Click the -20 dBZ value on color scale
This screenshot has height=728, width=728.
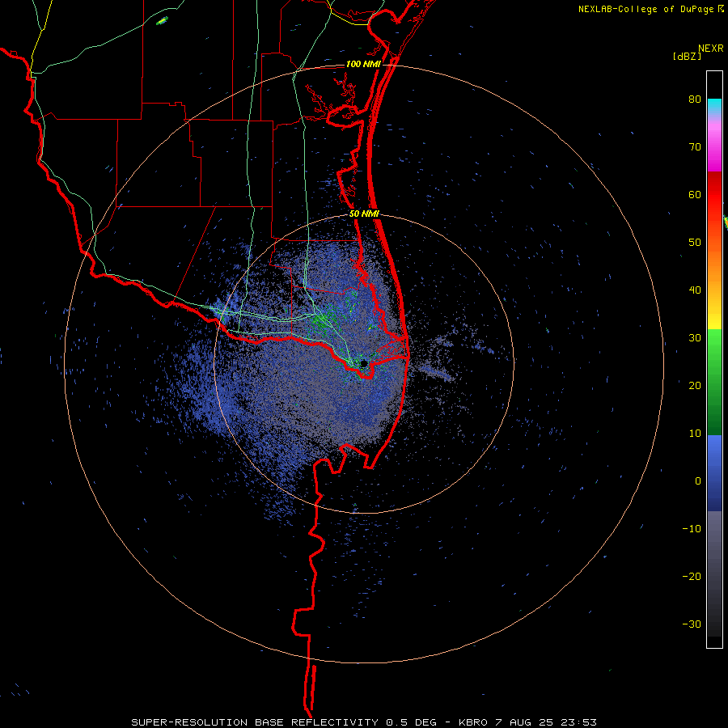coord(692,576)
